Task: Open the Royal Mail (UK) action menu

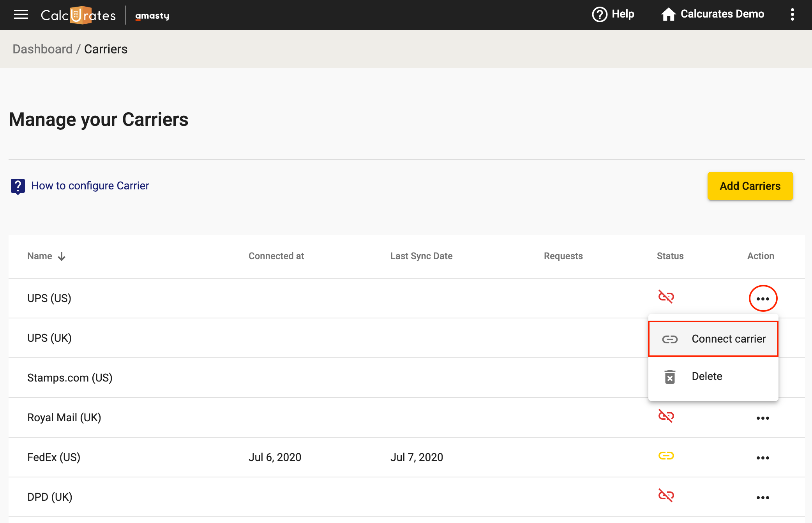Action: pyautogui.click(x=763, y=418)
